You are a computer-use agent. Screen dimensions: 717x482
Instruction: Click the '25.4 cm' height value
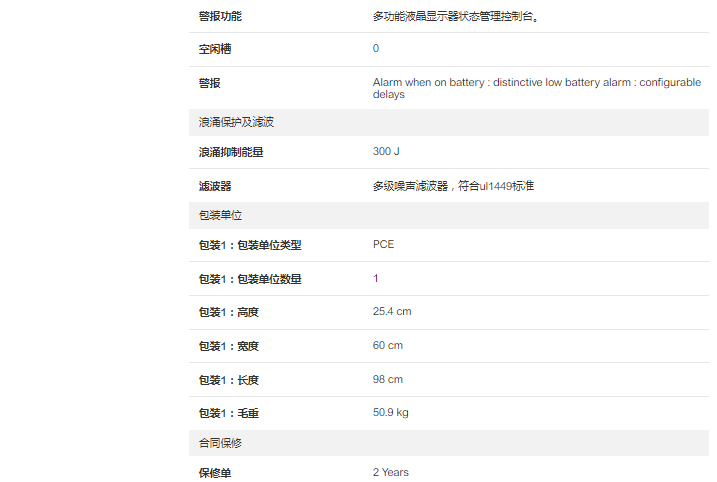coord(392,312)
